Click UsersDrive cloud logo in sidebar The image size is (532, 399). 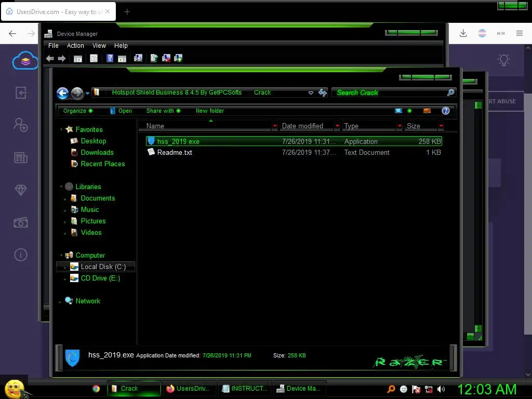coord(25,60)
